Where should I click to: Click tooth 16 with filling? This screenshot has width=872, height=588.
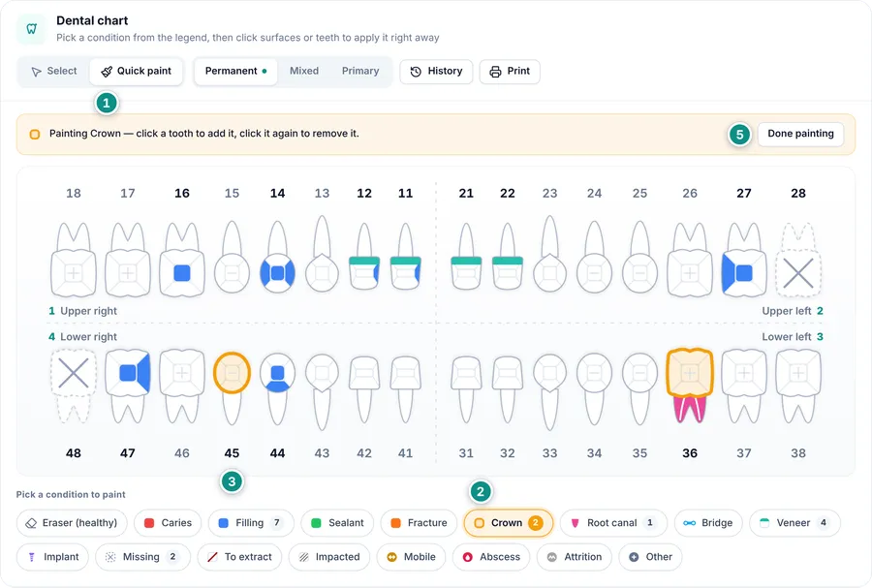coord(182,261)
